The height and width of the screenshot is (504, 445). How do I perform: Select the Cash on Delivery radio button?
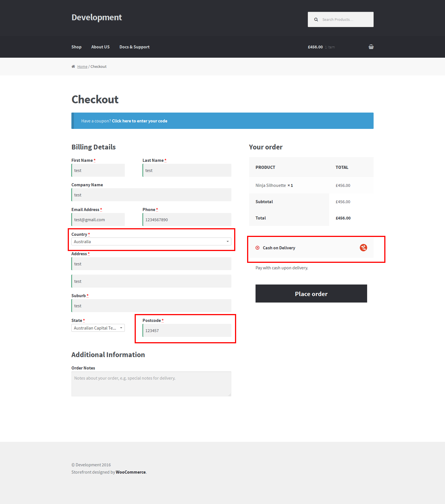pos(257,248)
